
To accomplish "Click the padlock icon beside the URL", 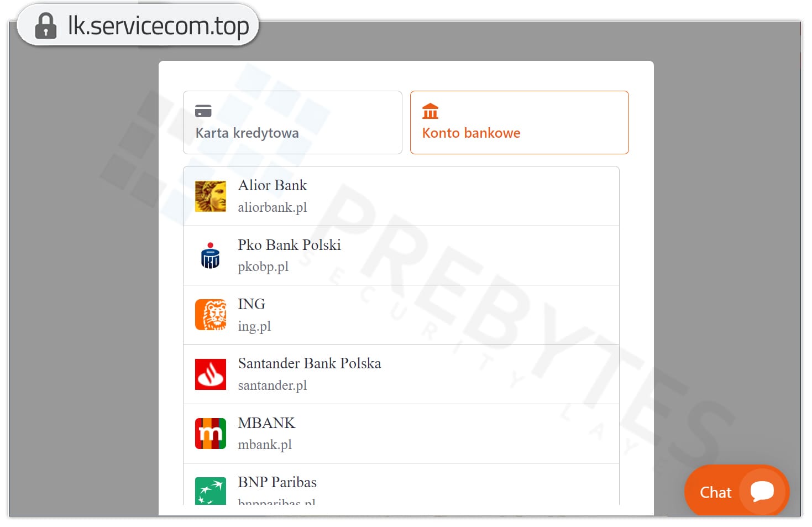I will pos(45,26).
